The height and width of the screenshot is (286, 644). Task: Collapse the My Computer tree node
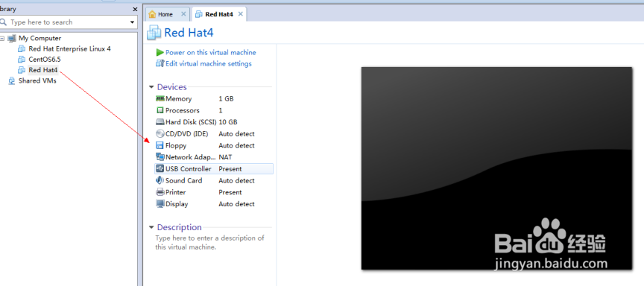tap(2, 38)
